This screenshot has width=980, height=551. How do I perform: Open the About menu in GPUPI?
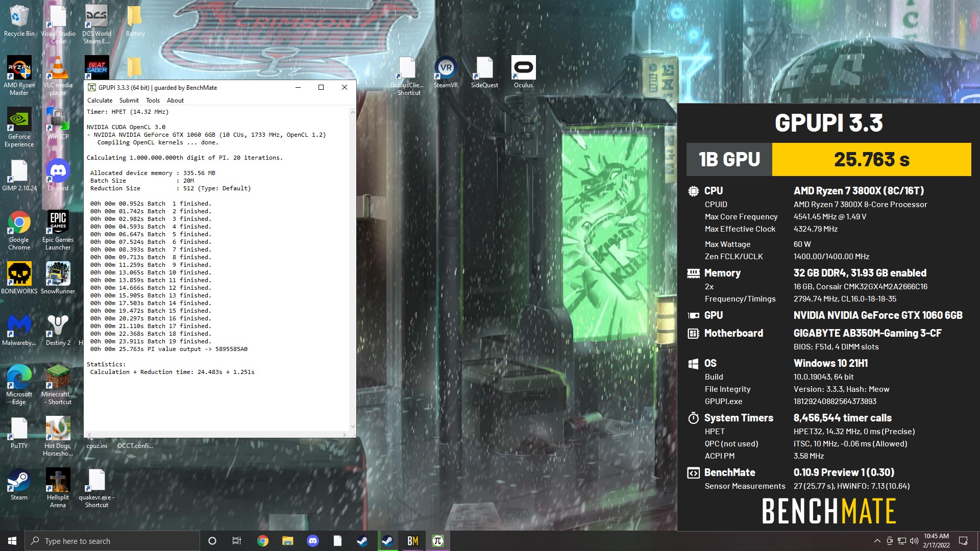(175, 101)
